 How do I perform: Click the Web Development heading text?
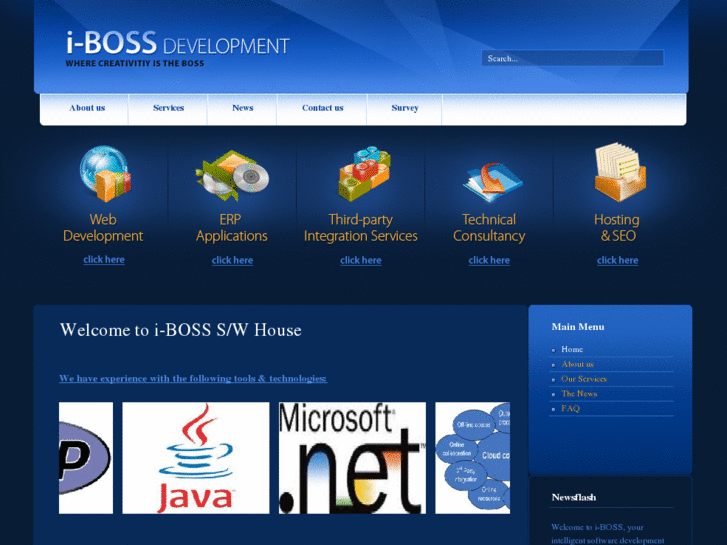(x=103, y=228)
